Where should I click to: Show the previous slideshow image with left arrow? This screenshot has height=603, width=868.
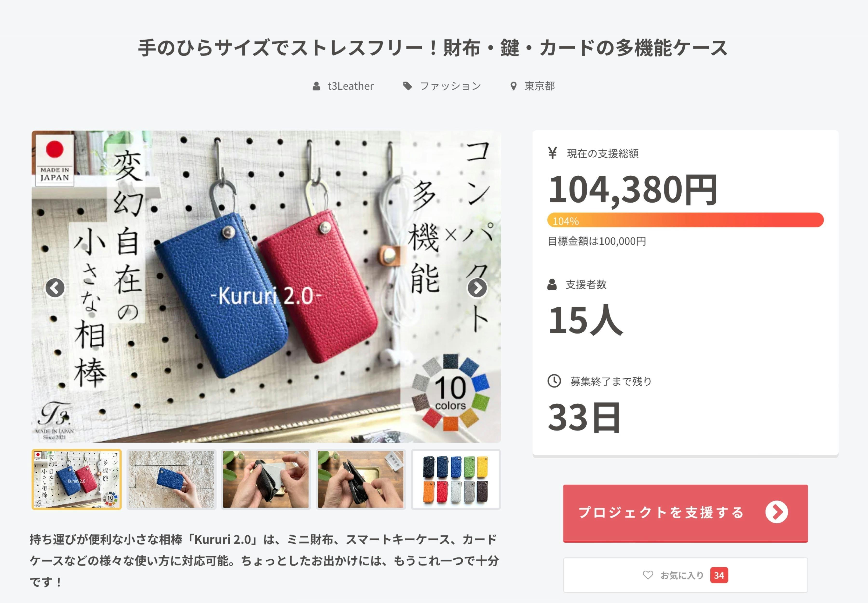click(x=55, y=288)
